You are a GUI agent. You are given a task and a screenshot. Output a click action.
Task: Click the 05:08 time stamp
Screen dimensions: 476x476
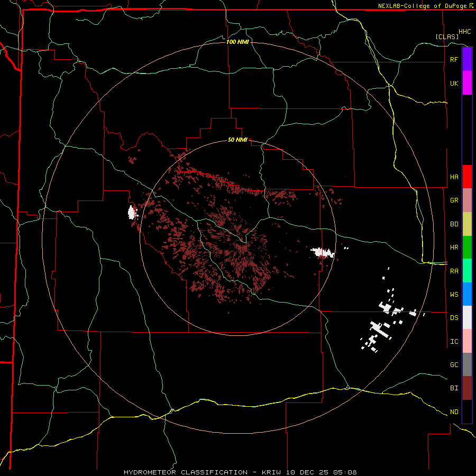pos(344,472)
